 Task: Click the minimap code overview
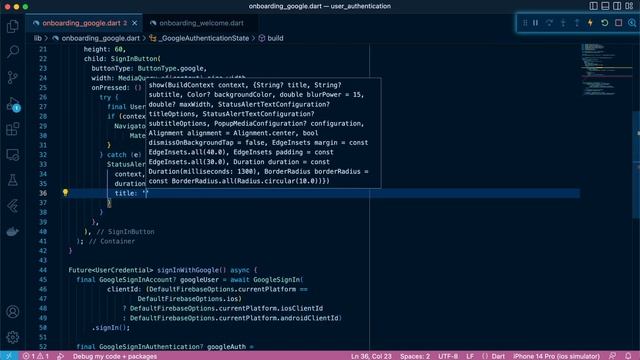click(x=606, y=69)
